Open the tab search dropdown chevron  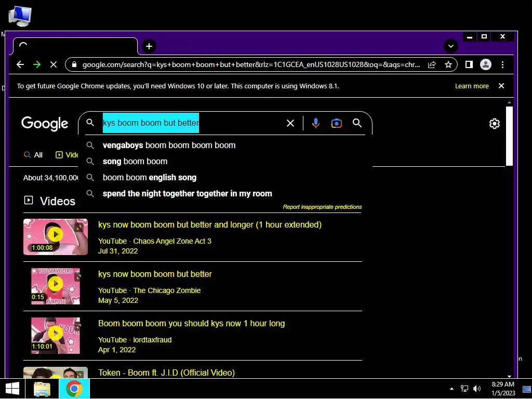[451, 46]
